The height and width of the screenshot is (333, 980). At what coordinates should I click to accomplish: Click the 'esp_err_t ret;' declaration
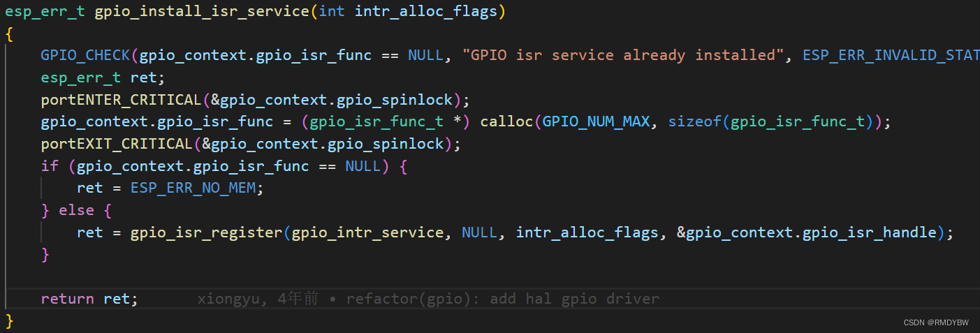(x=103, y=77)
